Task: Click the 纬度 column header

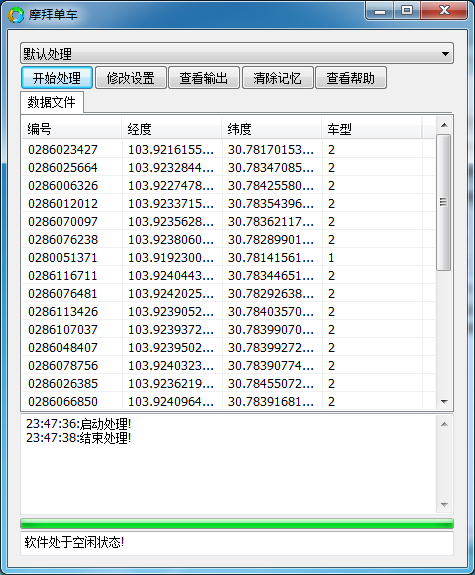Action: (272, 129)
